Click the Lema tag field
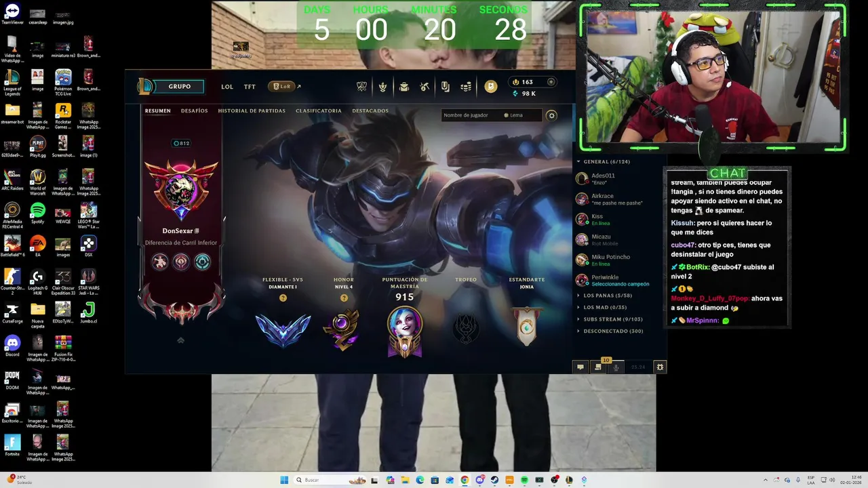The width and height of the screenshot is (868, 488). (x=522, y=115)
